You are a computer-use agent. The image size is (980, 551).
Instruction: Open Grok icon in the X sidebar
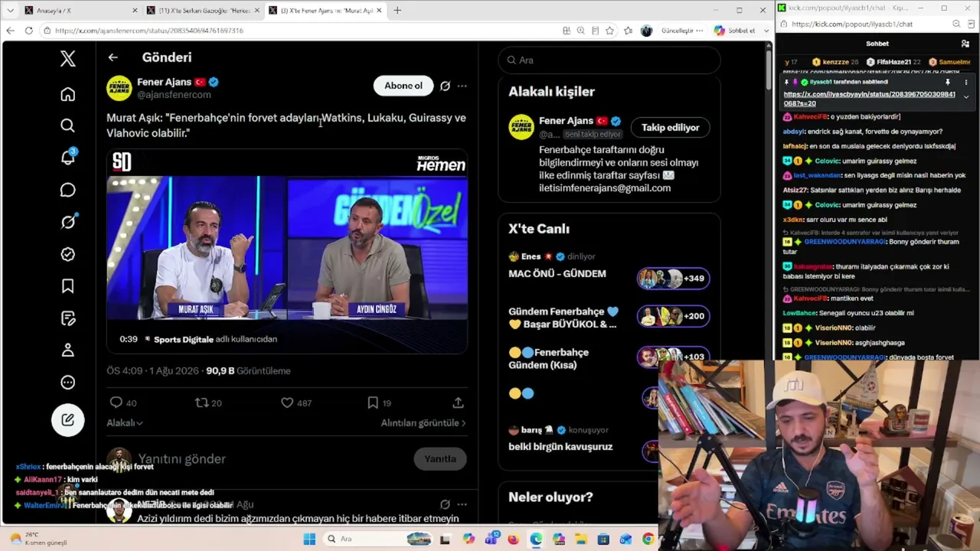(x=68, y=222)
